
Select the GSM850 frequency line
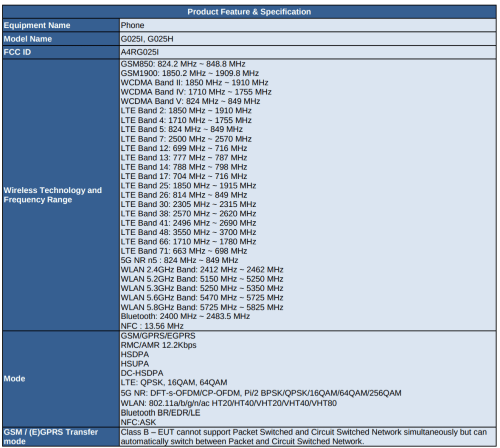pyautogui.click(x=183, y=64)
